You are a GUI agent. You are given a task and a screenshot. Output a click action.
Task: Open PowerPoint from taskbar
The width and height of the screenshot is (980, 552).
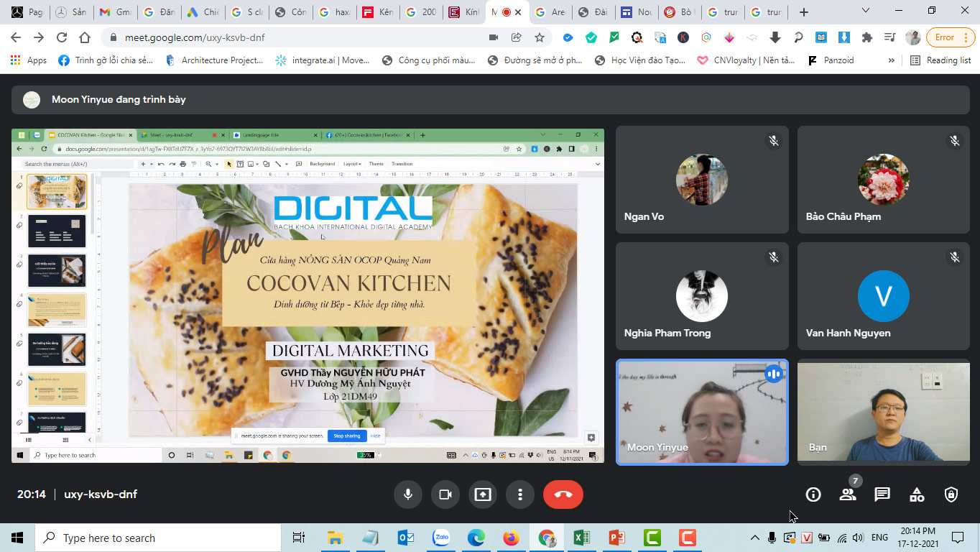point(616,538)
